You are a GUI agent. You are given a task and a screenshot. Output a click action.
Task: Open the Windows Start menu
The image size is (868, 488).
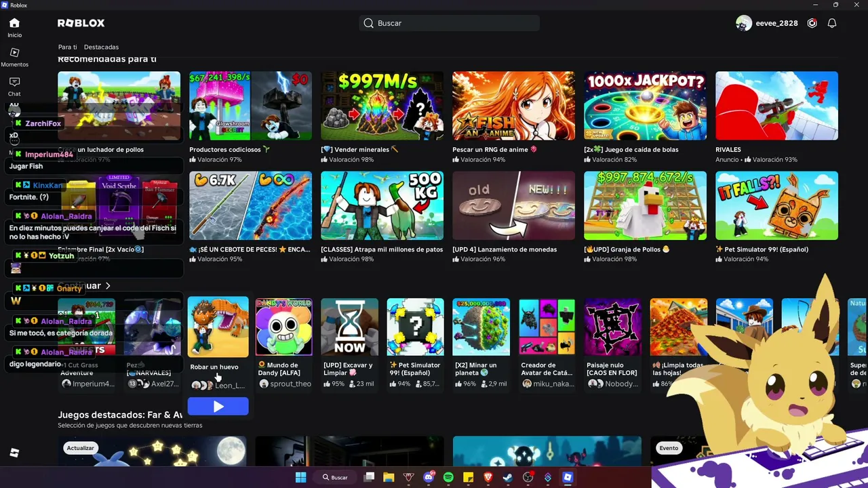pos(300,477)
